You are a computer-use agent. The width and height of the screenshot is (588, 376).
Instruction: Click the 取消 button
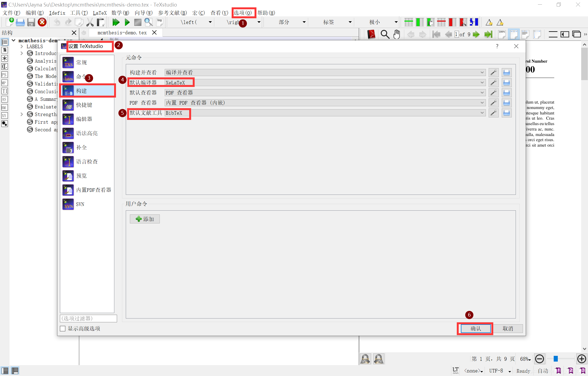pyautogui.click(x=508, y=329)
